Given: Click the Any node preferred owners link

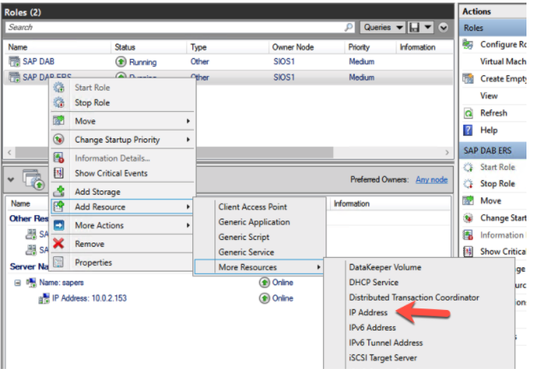Looking at the screenshot, I should (x=432, y=179).
